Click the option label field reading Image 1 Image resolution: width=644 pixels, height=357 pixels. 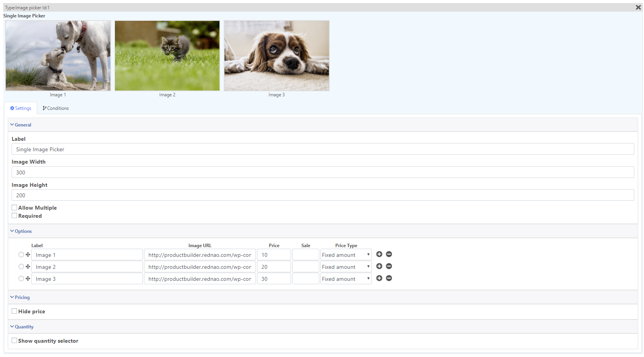(87, 255)
